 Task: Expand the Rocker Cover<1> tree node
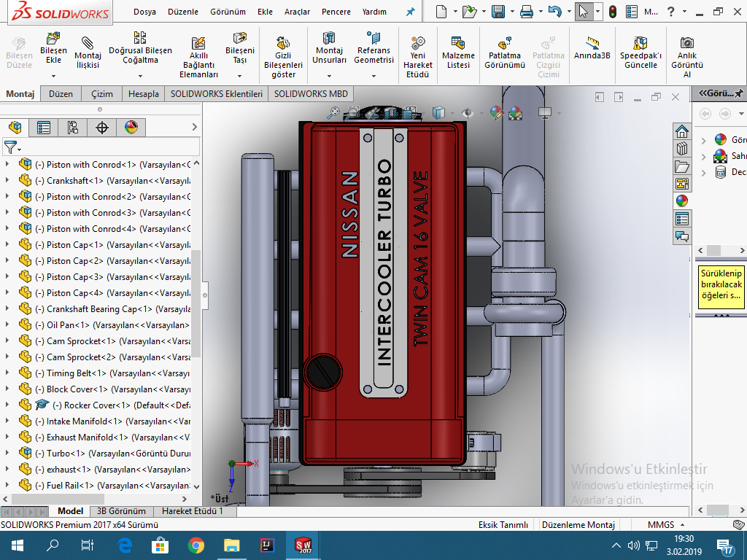click(x=7, y=405)
